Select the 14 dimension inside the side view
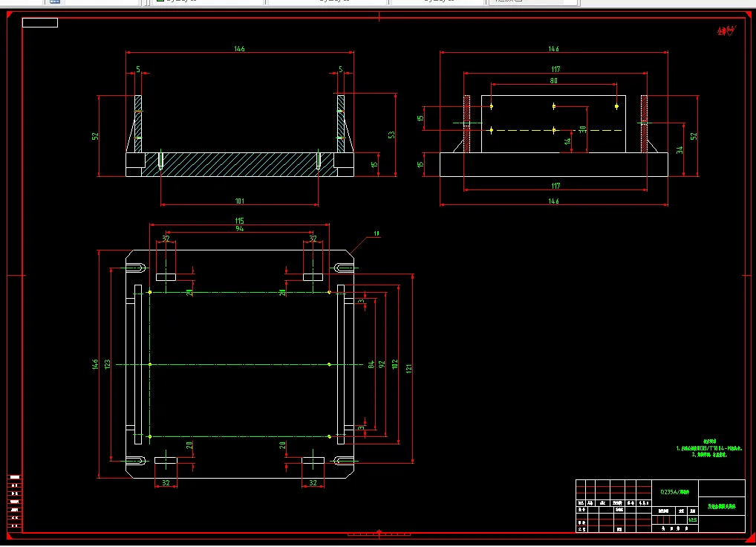The height and width of the screenshot is (547, 756). point(567,141)
